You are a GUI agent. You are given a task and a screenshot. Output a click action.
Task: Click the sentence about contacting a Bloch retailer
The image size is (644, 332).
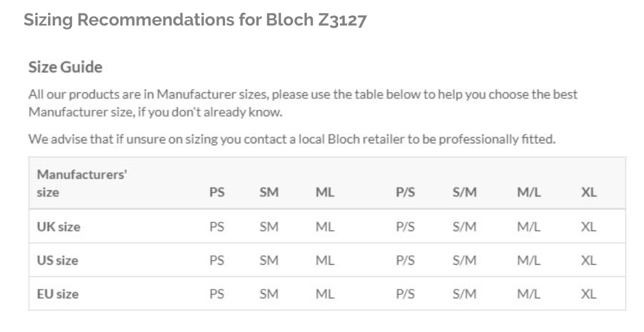point(292,139)
